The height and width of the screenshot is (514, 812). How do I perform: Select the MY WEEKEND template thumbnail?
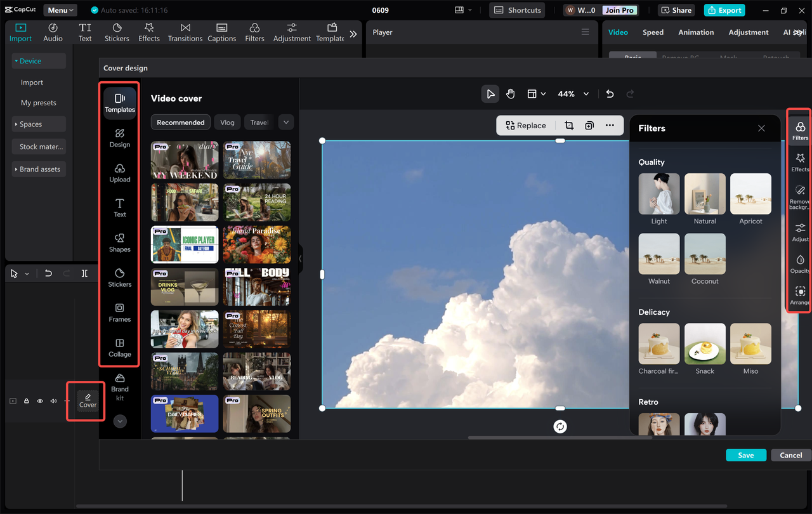point(184,160)
